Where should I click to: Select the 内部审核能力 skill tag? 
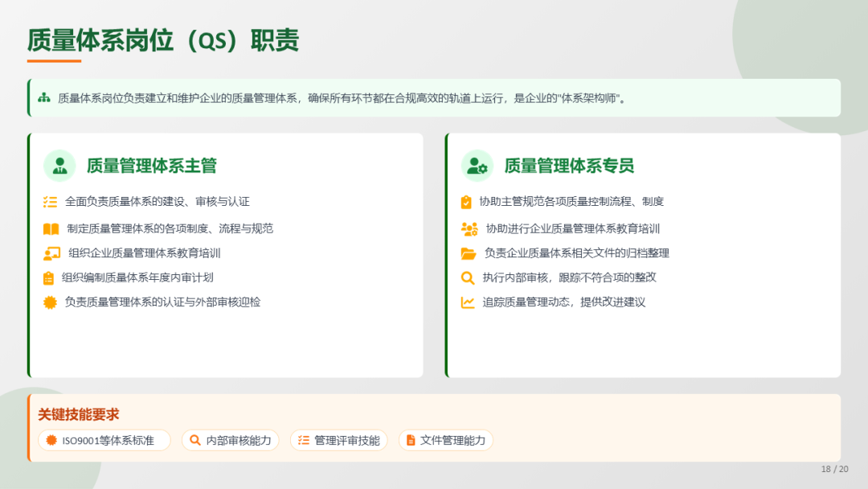pyautogui.click(x=231, y=441)
